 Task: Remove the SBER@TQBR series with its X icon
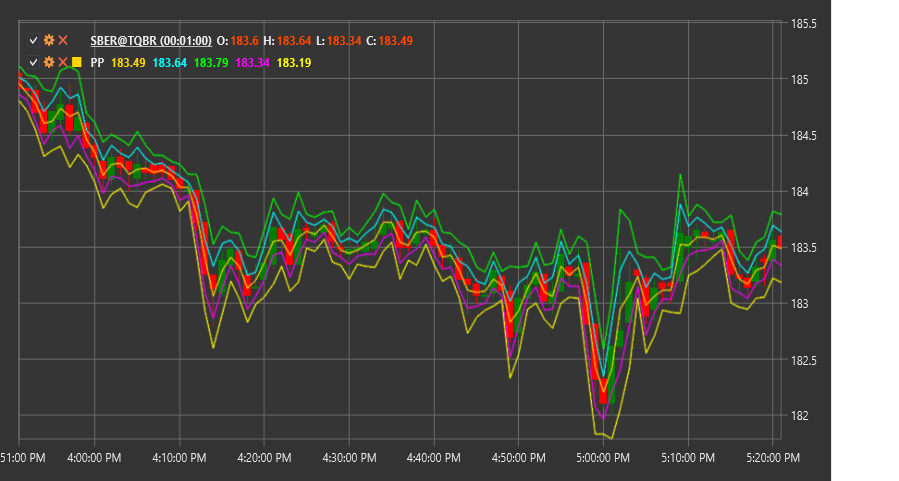click(x=63, y=40)
